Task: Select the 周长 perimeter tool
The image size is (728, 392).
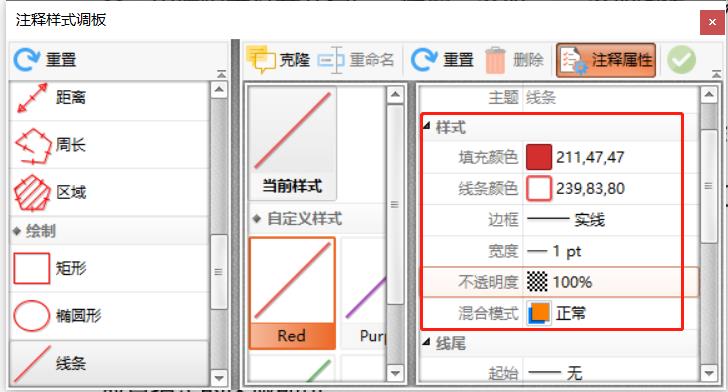Action: click(x=110, y=145)
